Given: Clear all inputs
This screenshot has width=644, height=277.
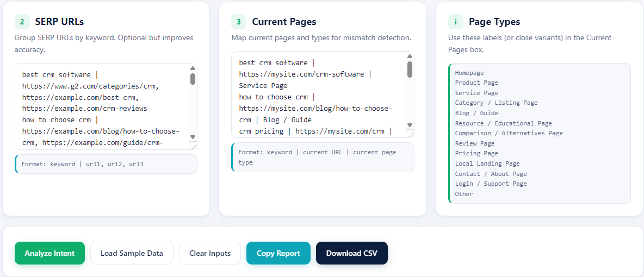Looking at the screenshot, I should pos(210,253).
